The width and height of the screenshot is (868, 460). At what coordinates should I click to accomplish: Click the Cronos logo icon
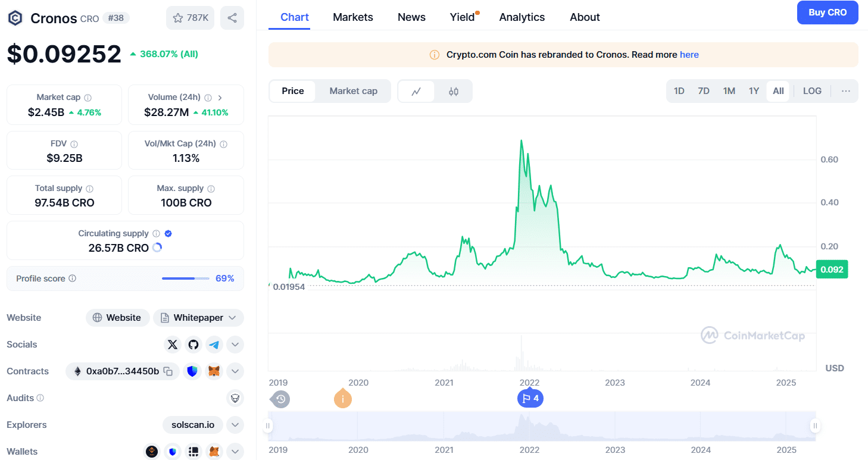click(x=15, y=18)
